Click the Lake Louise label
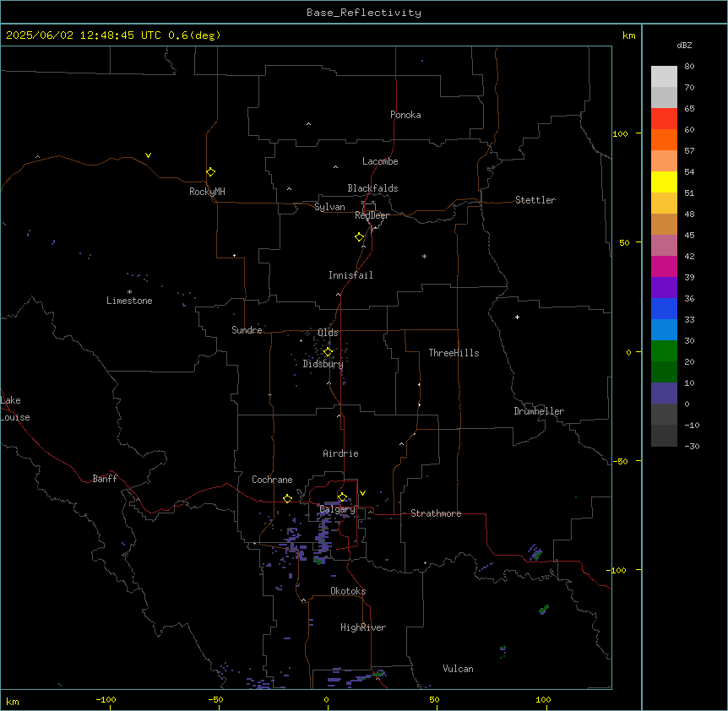Screen dimensions: 728x711 15,409
